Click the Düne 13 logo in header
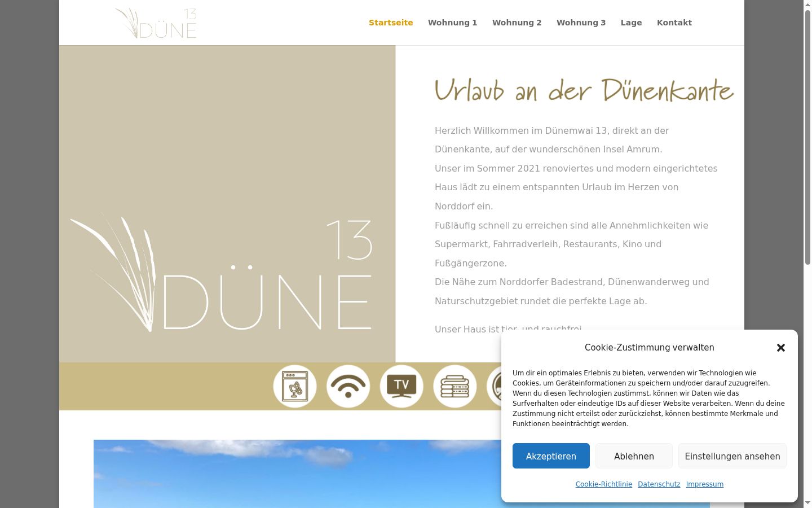Viewport: 812px width, 508px height. [156, 23]
